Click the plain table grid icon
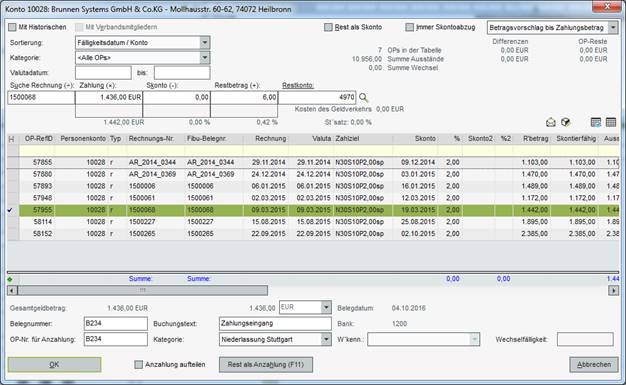The image size is (626, 385). (x=611, y=122)
